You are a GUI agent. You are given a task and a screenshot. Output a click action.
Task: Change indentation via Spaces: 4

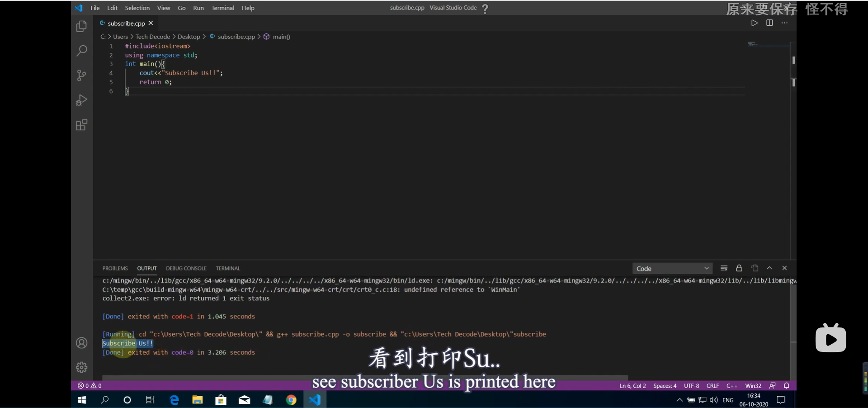(665, 386)
